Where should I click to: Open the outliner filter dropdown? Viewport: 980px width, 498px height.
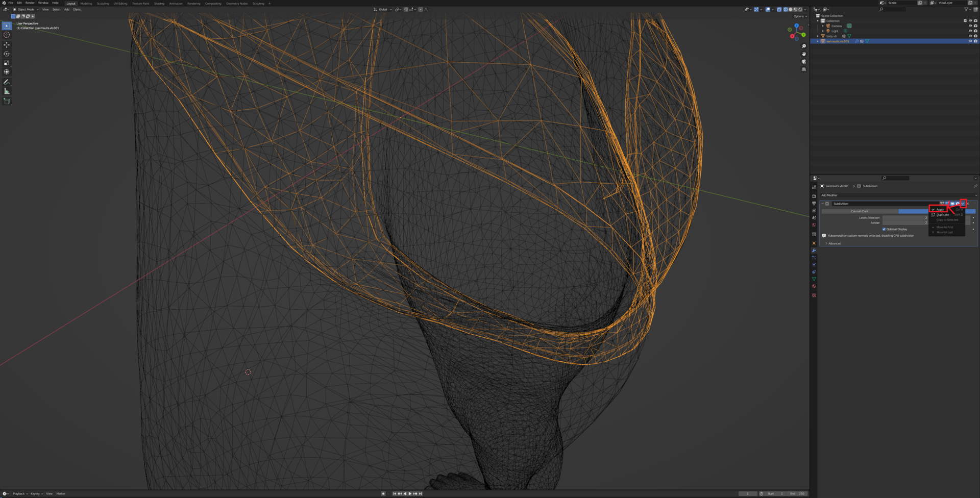tap(967, 10)
